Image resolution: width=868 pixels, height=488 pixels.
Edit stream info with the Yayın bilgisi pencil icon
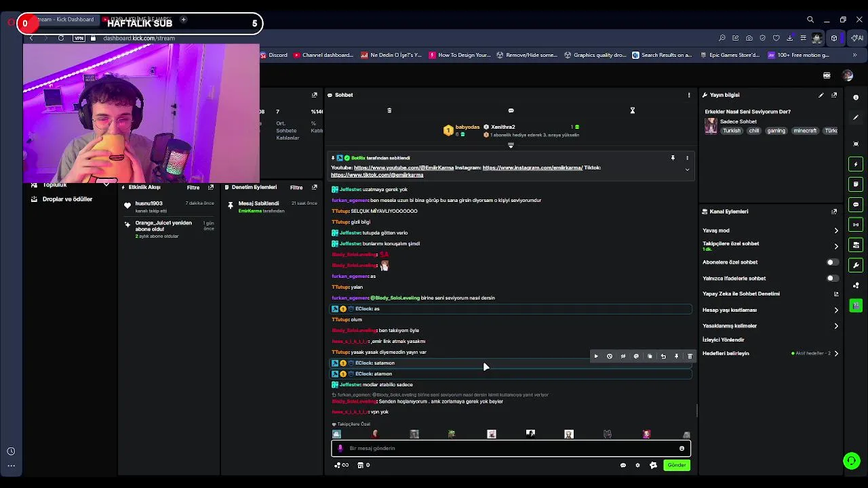pyautogui.click(x=821, y=95)
